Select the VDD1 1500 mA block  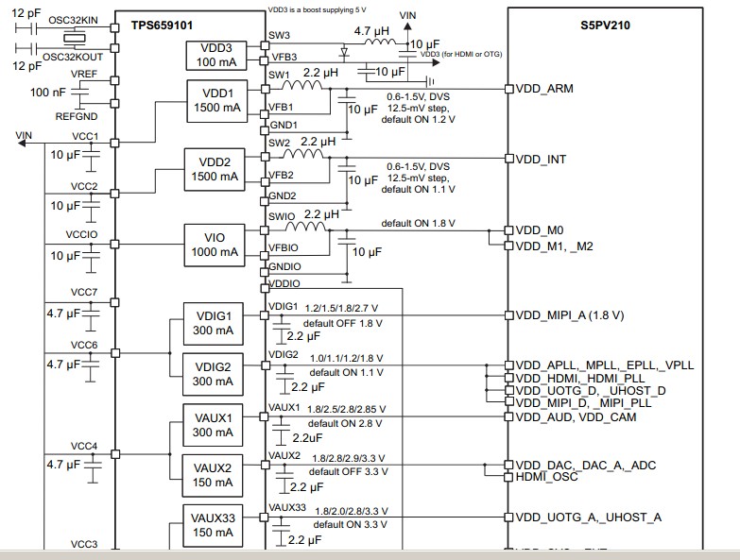coord(217,101)
